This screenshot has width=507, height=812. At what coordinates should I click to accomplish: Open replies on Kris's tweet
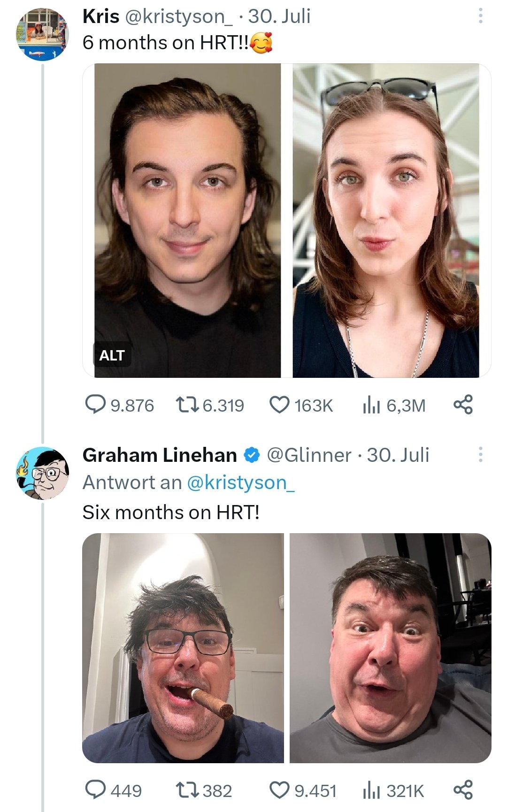(x=119, y=405)
